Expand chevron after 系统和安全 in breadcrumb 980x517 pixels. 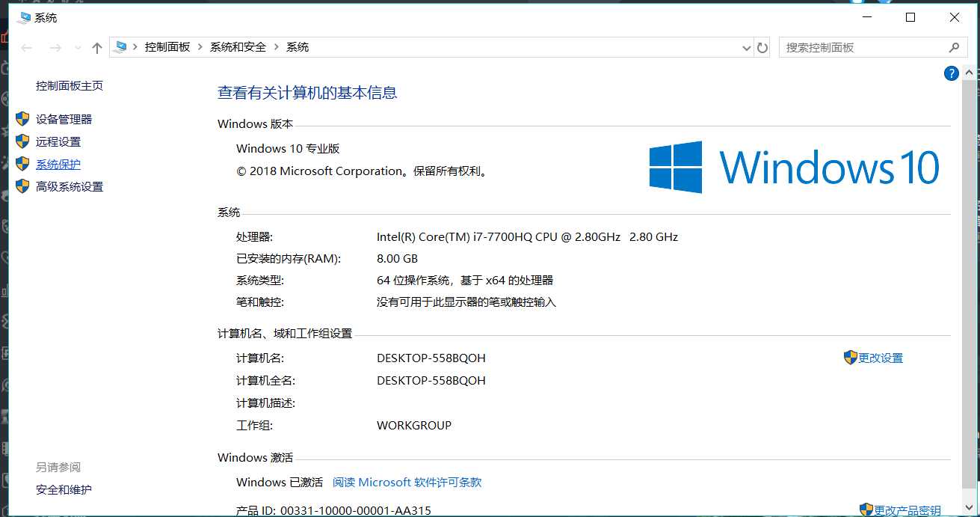[277, 47]
